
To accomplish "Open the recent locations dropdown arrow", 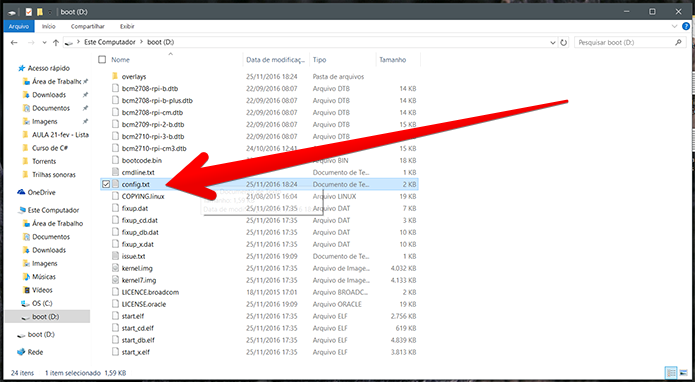I will click(44, 43).
